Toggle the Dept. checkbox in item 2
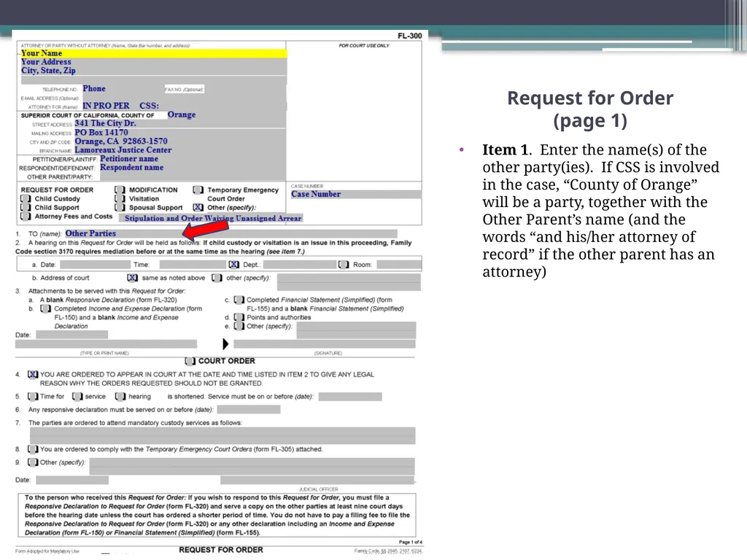This screenshot has height=560, width=747. 234,264
